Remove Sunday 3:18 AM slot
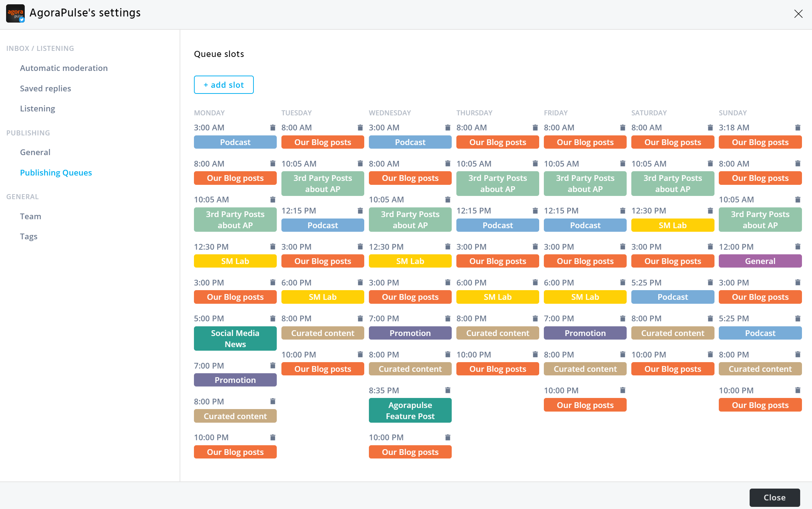The height and width of the screenshot is (509, 812). (x=797, y=128)
